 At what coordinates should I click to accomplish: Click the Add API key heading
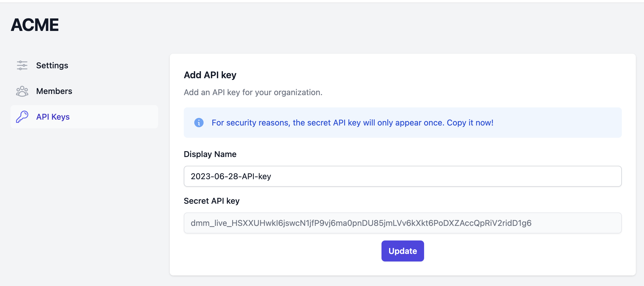(210, 75)
